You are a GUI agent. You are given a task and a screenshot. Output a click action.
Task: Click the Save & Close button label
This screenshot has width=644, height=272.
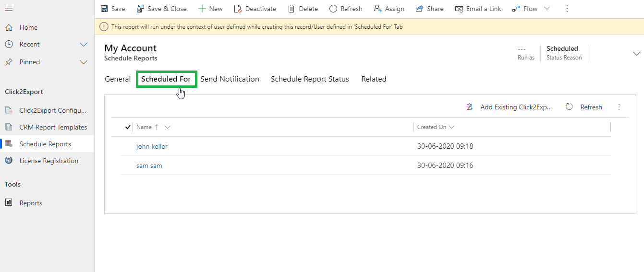[167, 9]
